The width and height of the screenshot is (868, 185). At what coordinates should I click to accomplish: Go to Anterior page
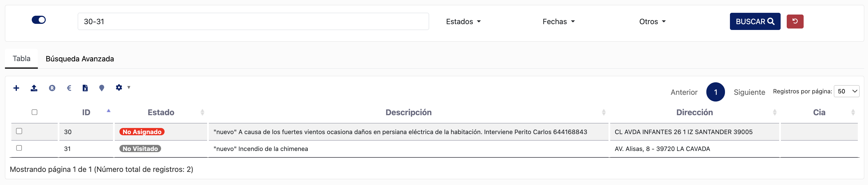pyautogui.click(x=684, y=92)
